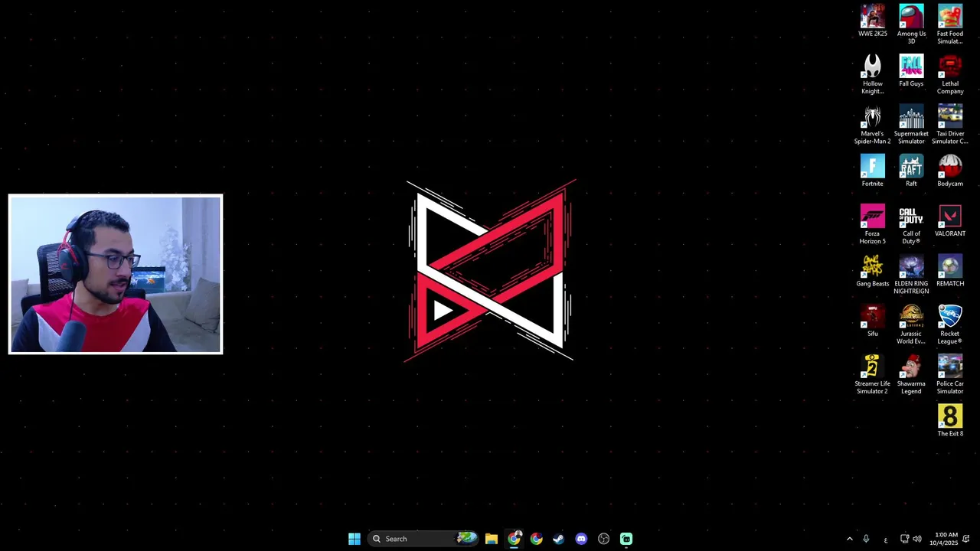Click the Fast Food Simulator shortcut

950,24
